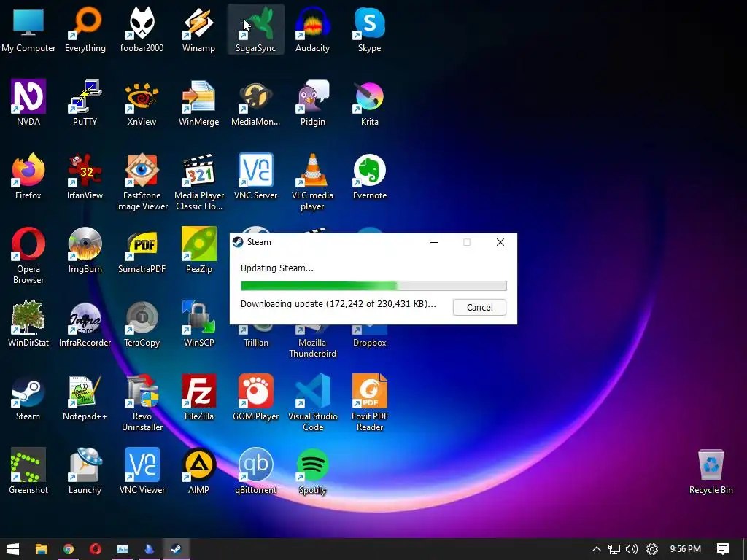Viewport: 747px width, 560px height.
Task: Open ImgBurn icon
Action: coord(85,251)
